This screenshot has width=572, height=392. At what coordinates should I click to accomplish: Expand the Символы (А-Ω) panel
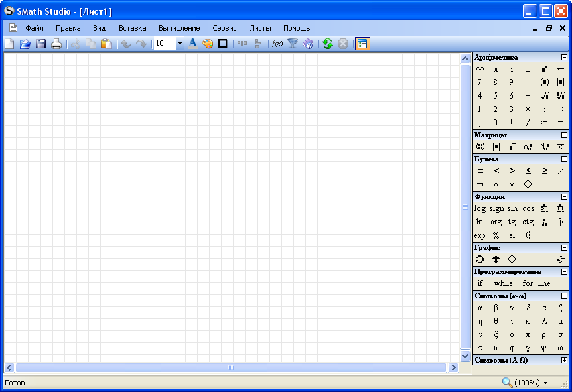[563, 361]
